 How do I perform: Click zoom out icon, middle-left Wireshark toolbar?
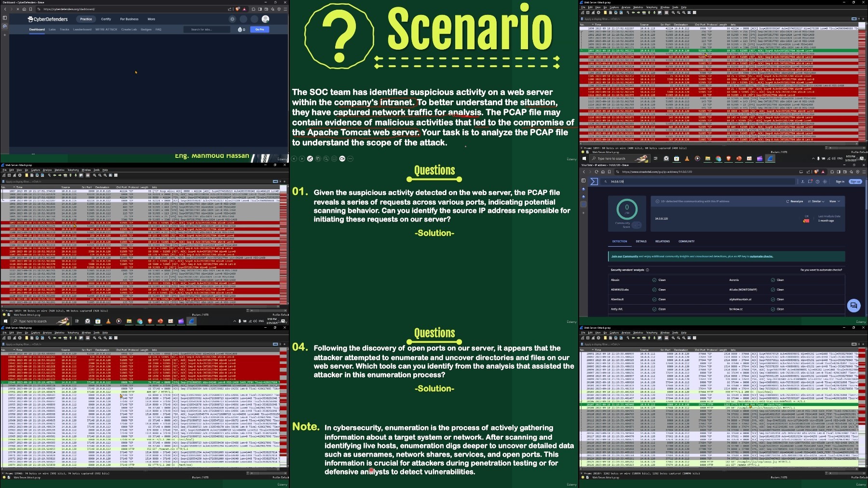tap(100, 175)
